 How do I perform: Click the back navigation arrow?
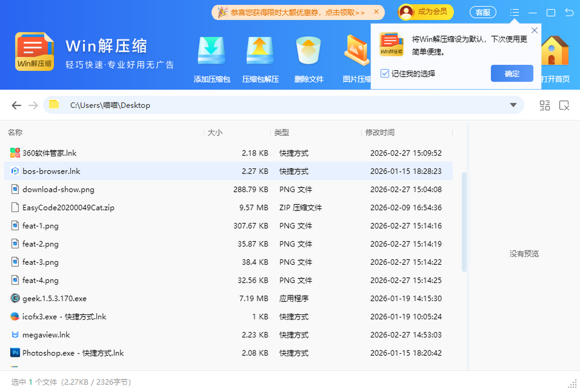pos(16,105)
